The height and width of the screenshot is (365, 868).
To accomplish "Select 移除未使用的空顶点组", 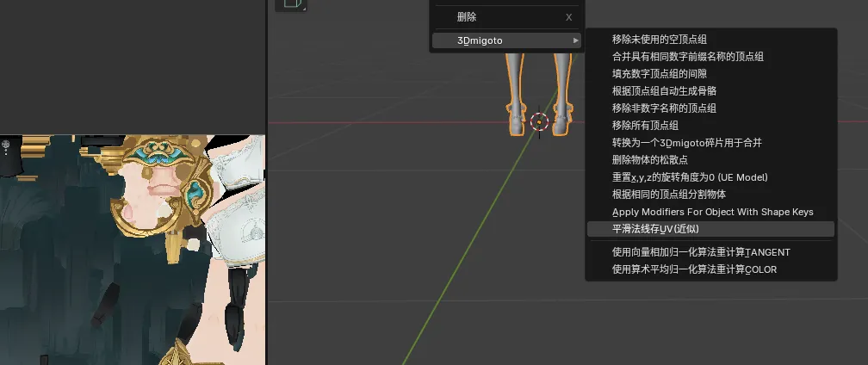I will (x=710, y=40).
